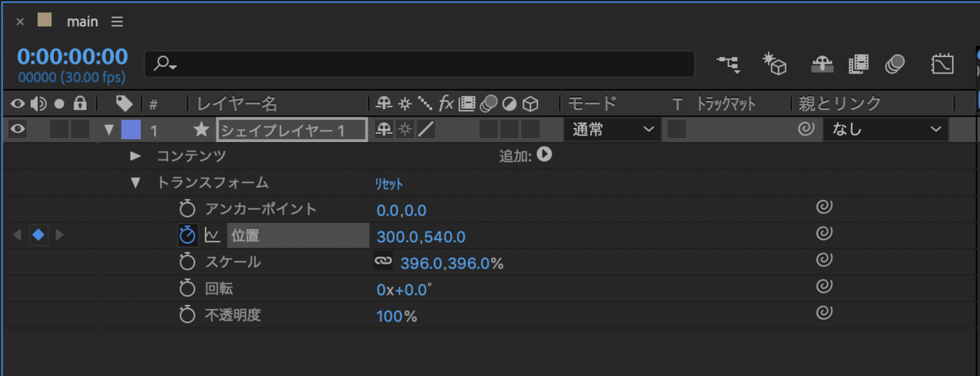
Task: Click the レイヤー名 column header
Action: coord(237,104)
